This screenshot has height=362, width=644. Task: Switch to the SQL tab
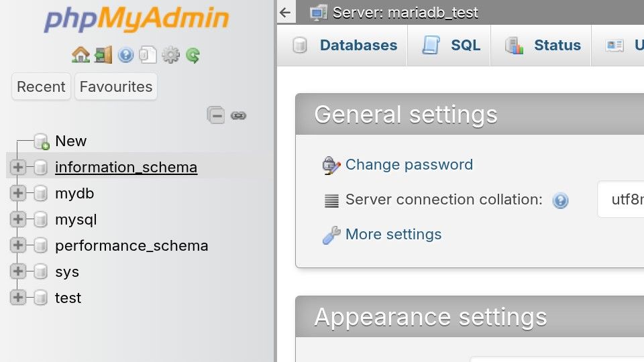tap(451, 46)
